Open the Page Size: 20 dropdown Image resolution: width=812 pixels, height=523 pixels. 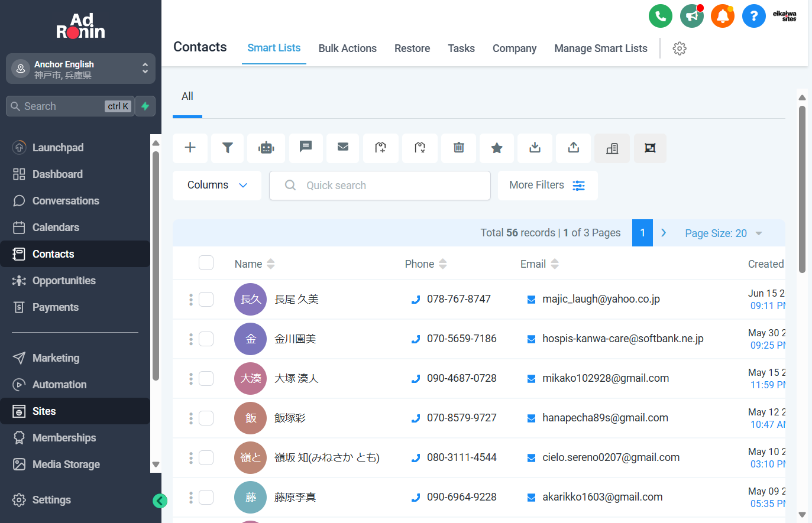tap(723, 233)
